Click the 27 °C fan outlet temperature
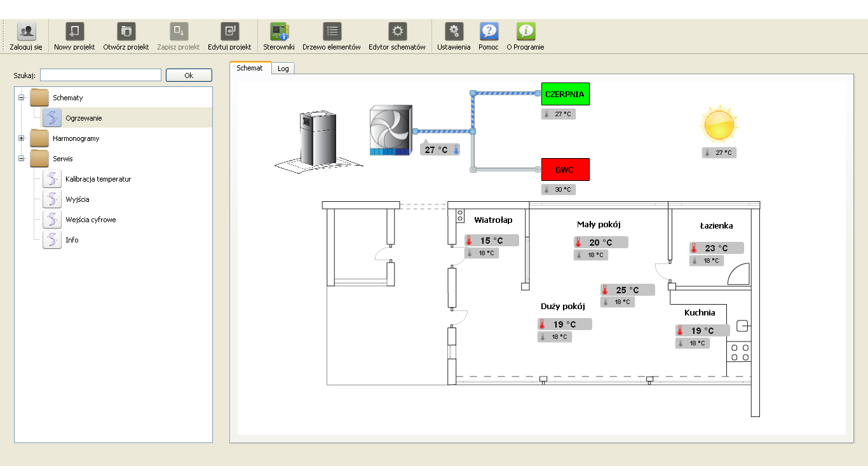This screenshot has height=471, width=868. click(440, 150)
